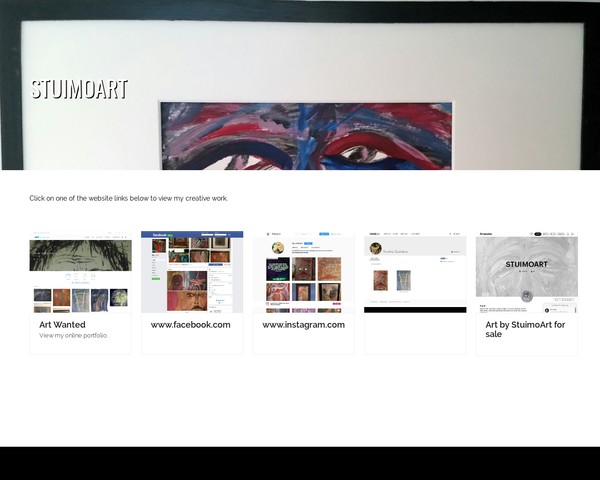Open the untitled fourth card thumbnail
600x480 pixels.
(415, 272)
